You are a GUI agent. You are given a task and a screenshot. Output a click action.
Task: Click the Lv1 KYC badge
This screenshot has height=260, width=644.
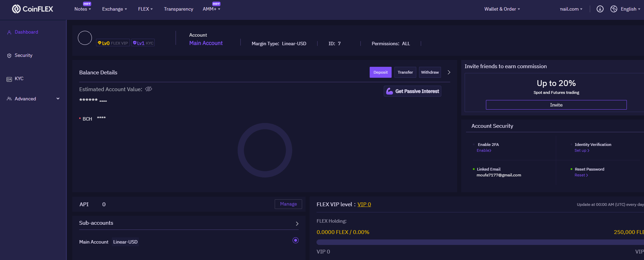(143, 43)
